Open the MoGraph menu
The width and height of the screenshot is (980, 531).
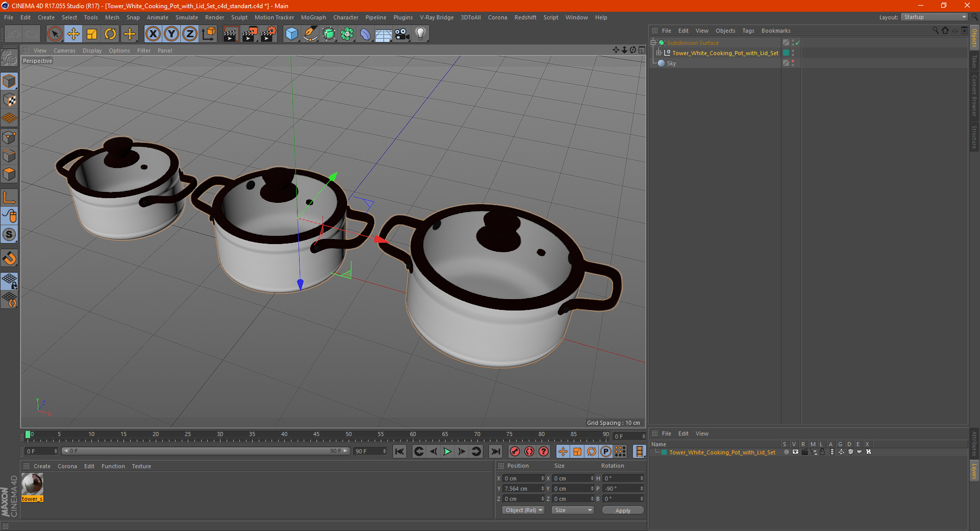click(313, 17)
